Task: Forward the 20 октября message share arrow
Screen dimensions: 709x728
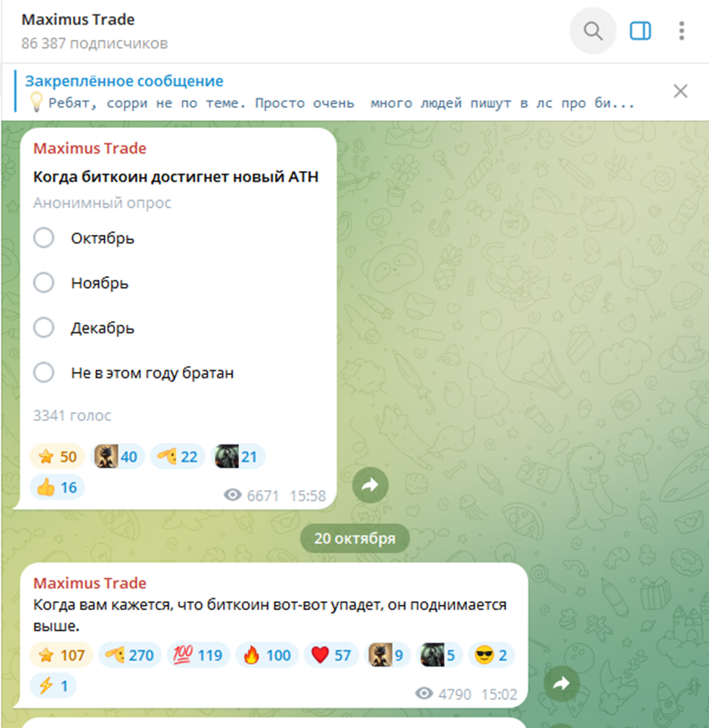Action: 562,683
